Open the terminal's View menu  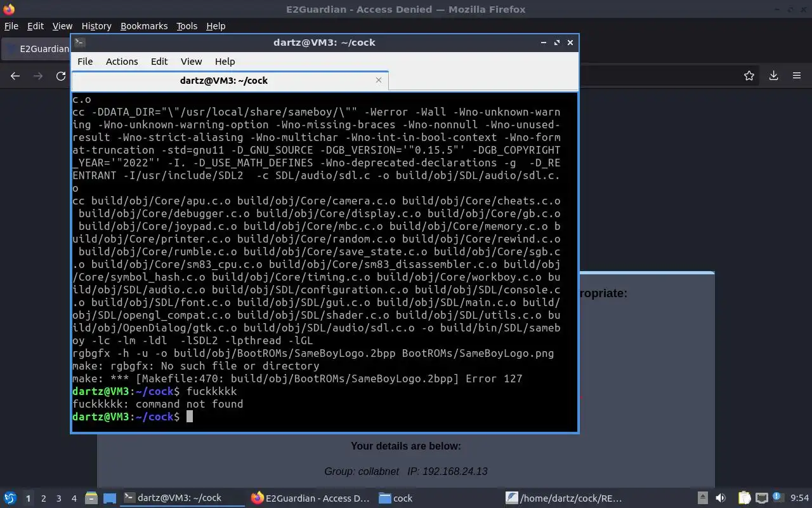191,62
